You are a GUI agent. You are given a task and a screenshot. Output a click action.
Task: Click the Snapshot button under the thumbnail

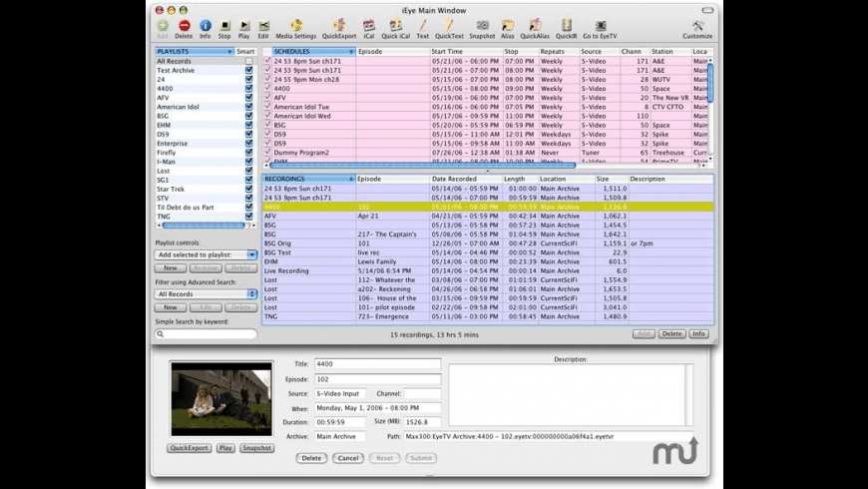click(x=256, y=448)
